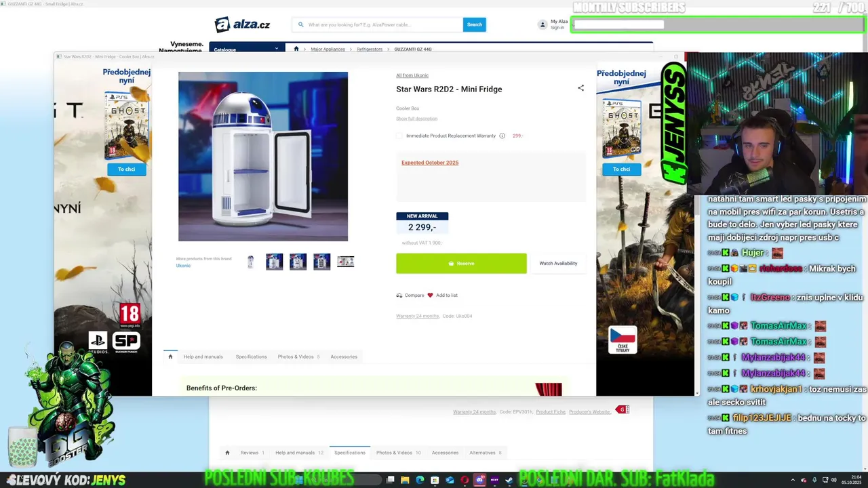Open File Explorer from the taskbar

[405, 480]
